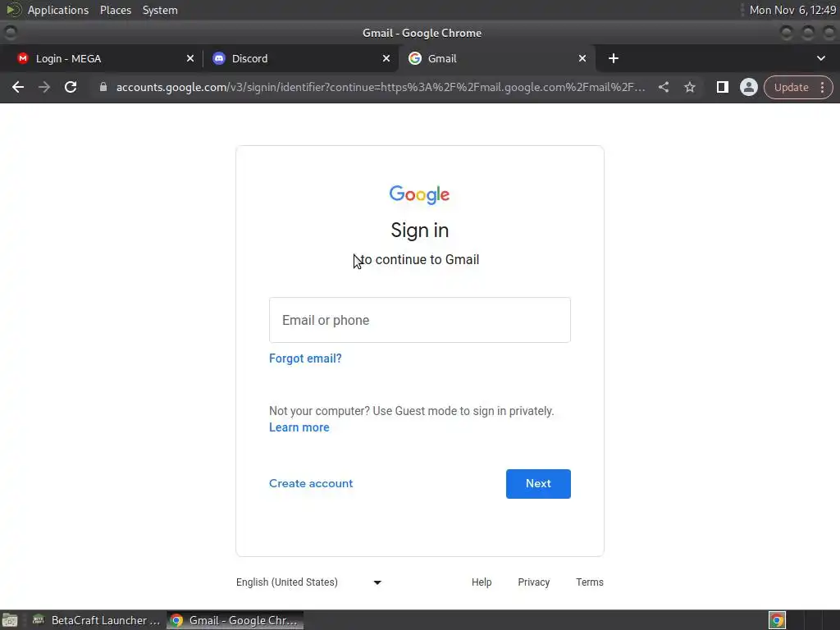840x630 pixels.
Task: Open the Privacy link in footer
Action: click(533, 582)
